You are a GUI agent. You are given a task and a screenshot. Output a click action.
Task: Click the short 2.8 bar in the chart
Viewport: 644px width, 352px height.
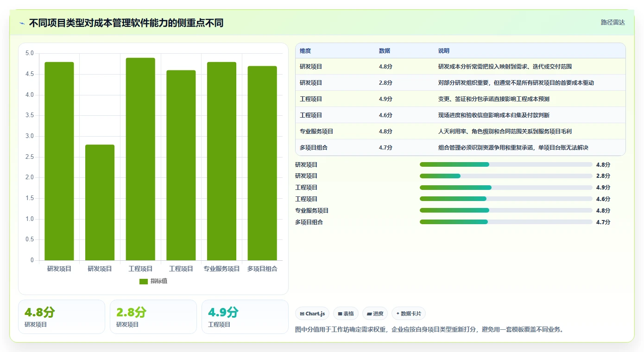pyautogui.click(x=100, y=202)
